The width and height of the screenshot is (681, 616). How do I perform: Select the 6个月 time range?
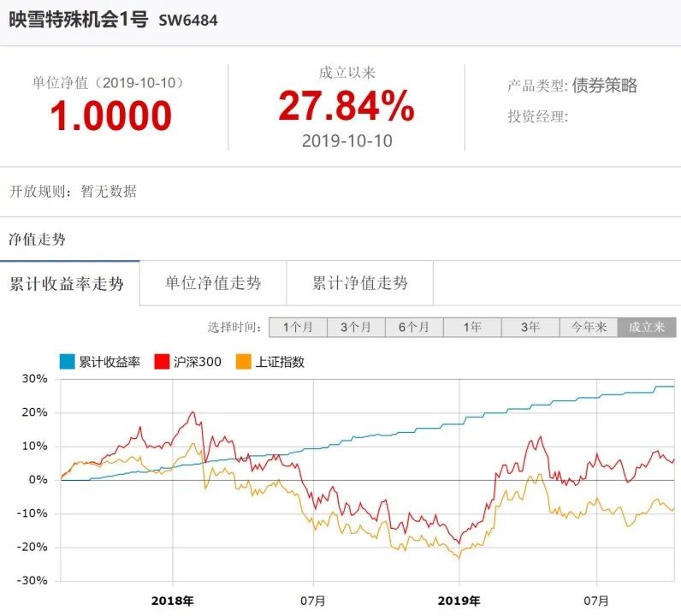point(414,327)
